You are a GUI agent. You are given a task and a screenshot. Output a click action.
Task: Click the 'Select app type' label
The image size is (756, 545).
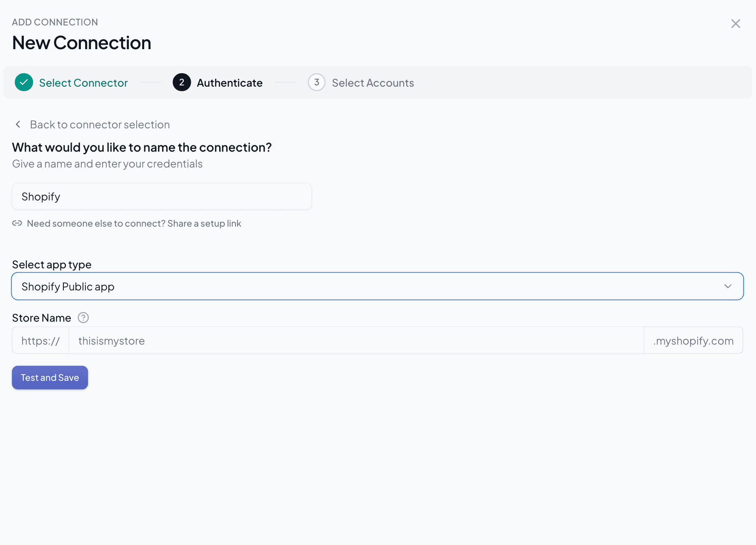click(x=52, y=265)
